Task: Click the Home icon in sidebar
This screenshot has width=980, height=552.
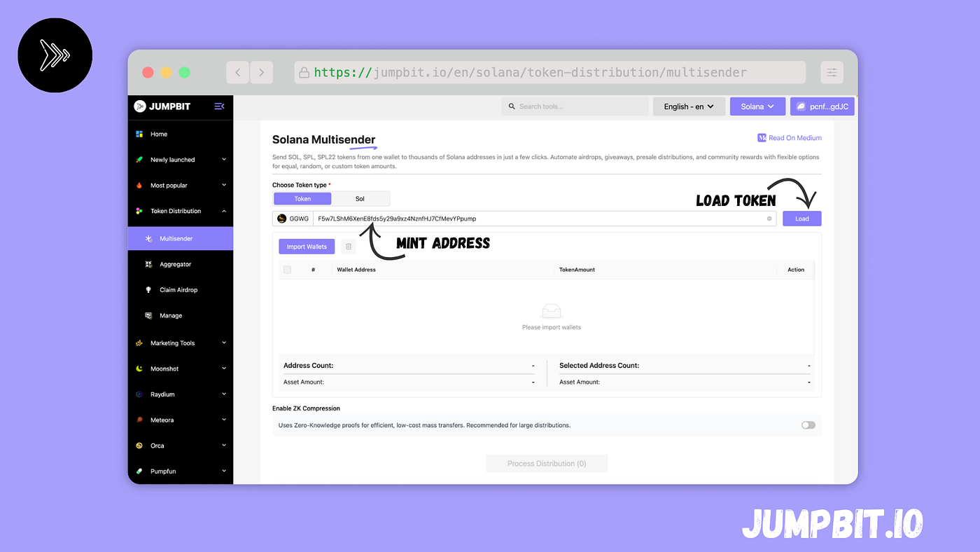Action: click(x=139, y=134)
